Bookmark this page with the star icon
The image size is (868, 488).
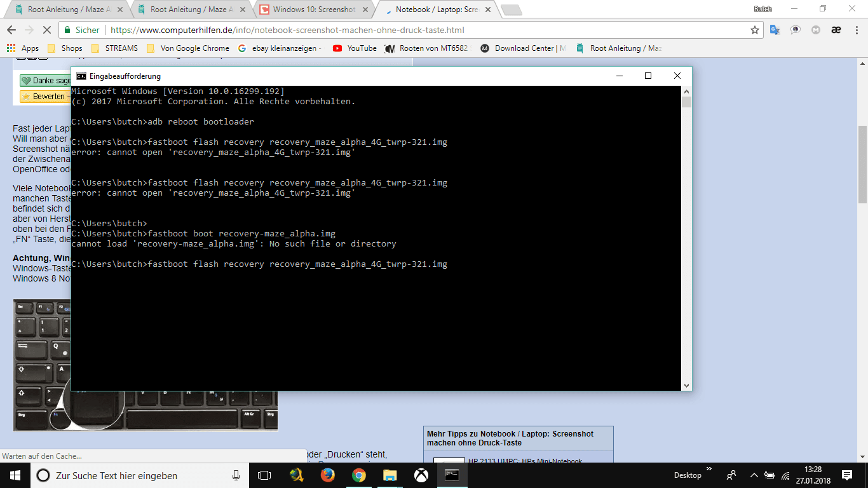click(755, 30)
